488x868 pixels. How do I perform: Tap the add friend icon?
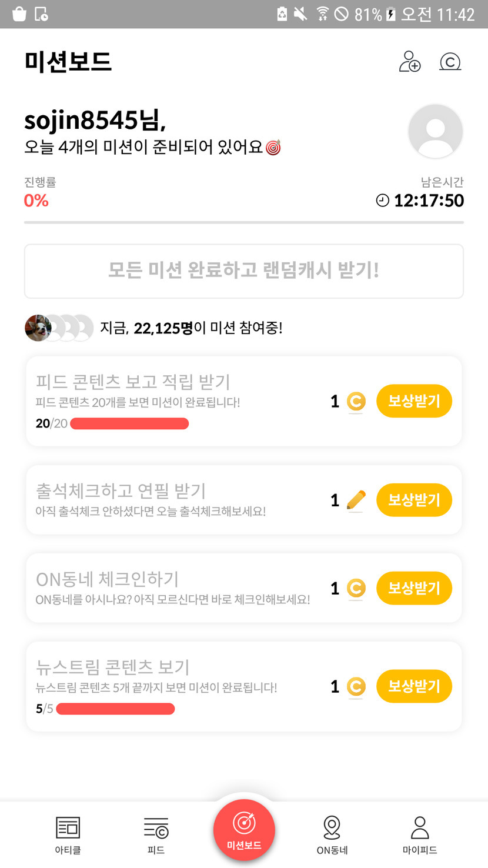point(410,62)
